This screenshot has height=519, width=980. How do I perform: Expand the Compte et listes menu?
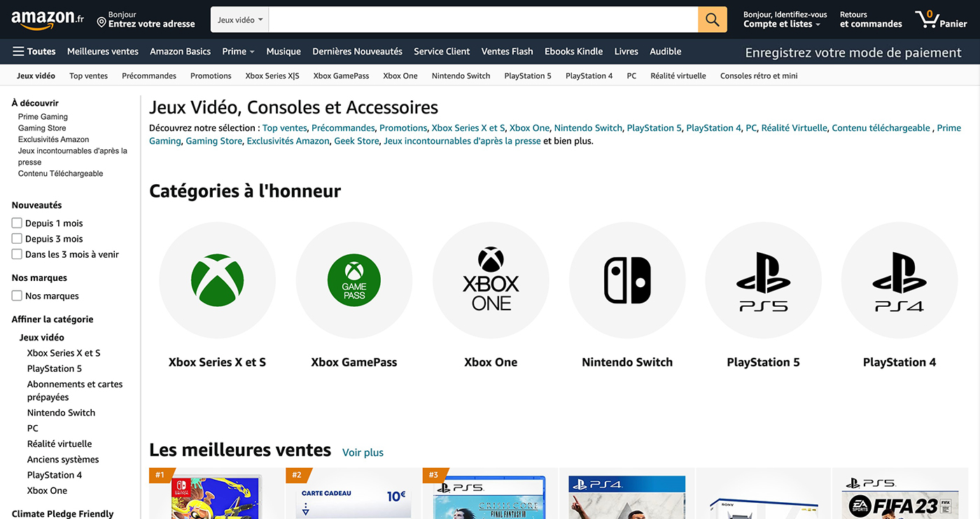(785, 20)
